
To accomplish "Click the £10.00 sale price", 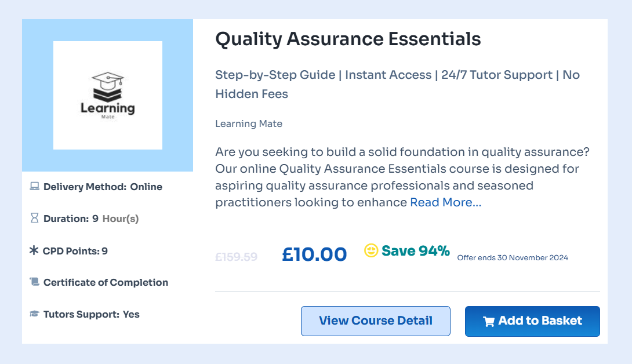I will coord(314,254).
